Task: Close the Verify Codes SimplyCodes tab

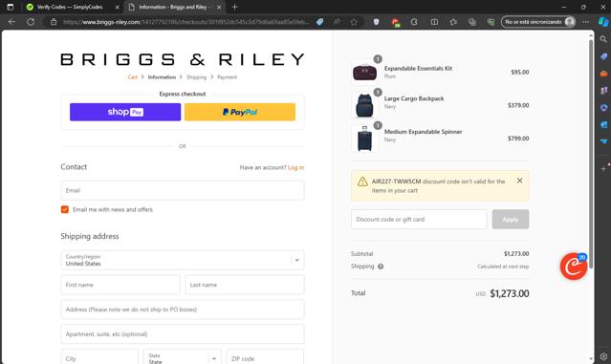Action: tap(118, 7)
